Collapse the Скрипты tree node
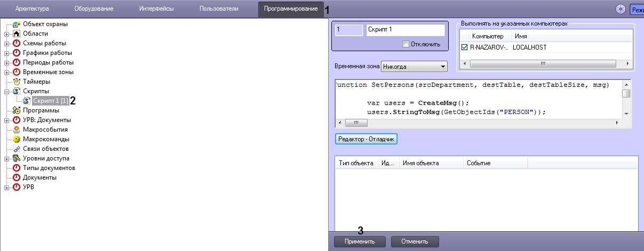Image resolution: width=644 pixels, height=251 pixels. [x=7, y=91]
